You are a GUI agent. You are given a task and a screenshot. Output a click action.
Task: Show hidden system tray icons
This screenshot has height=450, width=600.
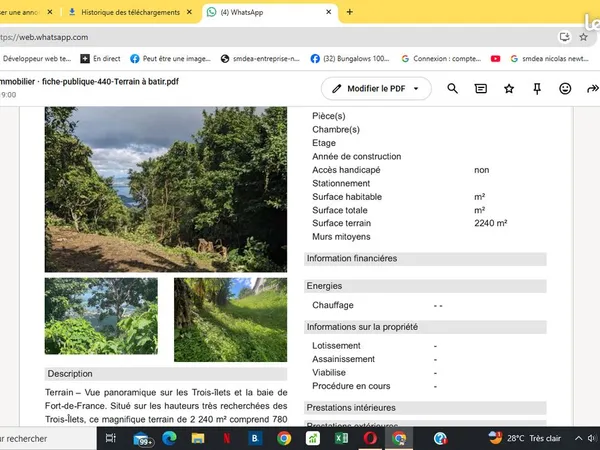[x=578, y=438]
